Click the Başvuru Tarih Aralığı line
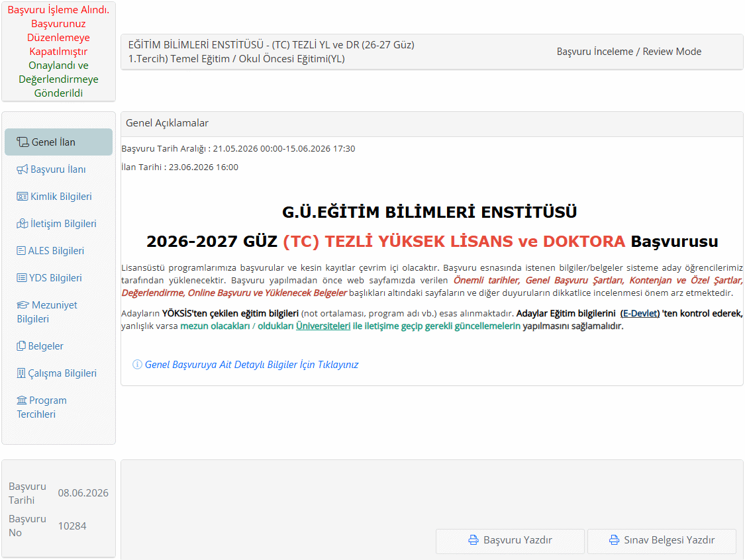This screenshot has width=745, height=560. [238, 149]
